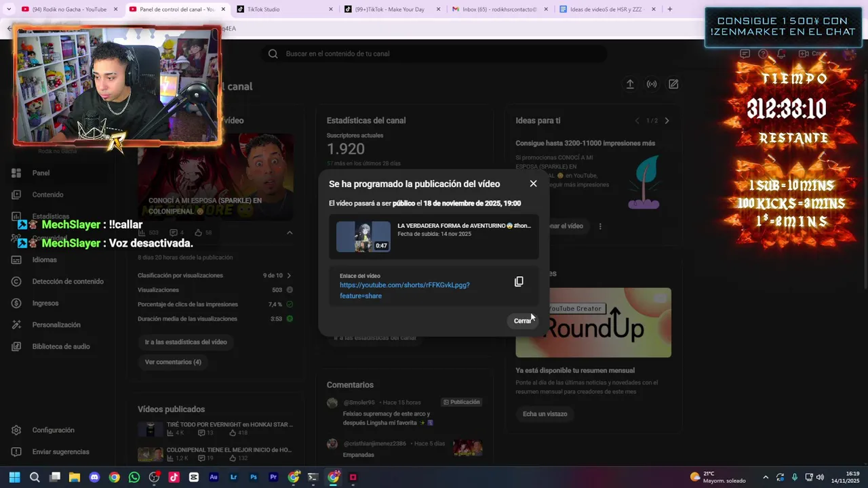Screen dimensions: 868x488
Task: Close the TikTok Studio tab
Action: pyautogui.click(x=331, y=9)
